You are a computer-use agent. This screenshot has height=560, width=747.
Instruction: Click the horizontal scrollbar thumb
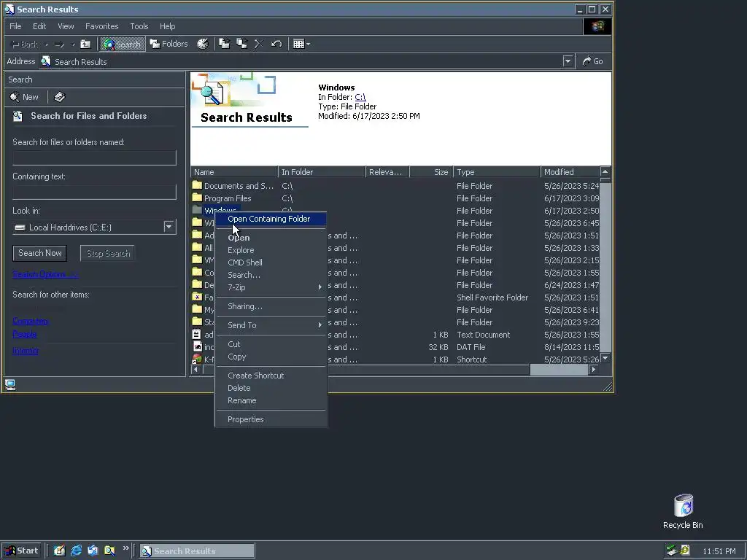[x=559, y=370]
